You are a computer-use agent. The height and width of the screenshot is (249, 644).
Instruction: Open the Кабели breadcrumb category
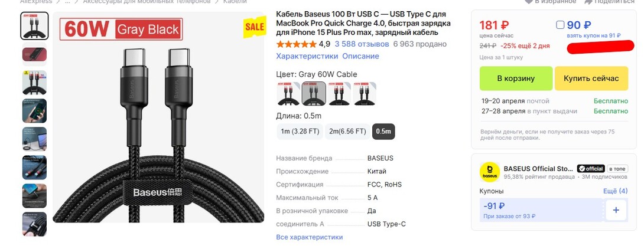click(235, 1)
